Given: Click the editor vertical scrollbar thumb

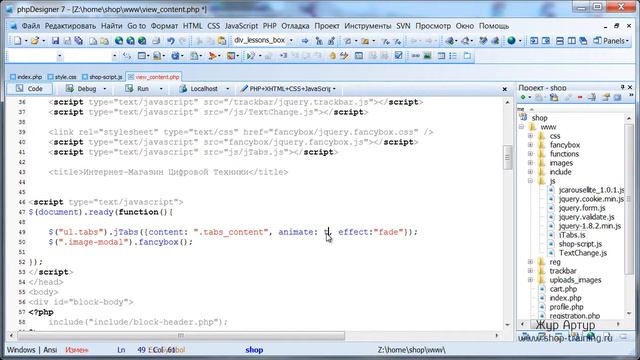Looking at the screenshot, I should 507,157.
